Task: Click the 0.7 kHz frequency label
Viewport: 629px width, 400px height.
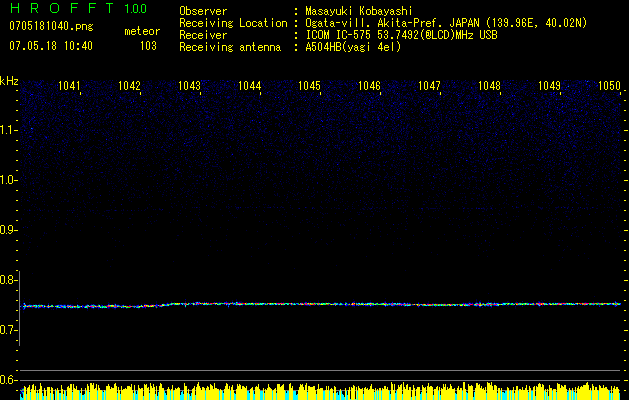Action: [x=8, y=330]
